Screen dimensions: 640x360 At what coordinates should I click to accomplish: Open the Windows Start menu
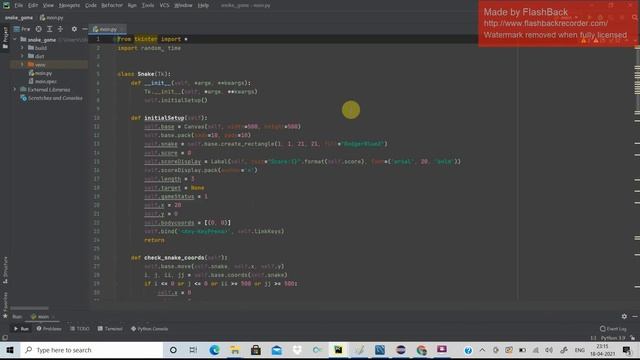pyautogui.click(x=10, y=350)
